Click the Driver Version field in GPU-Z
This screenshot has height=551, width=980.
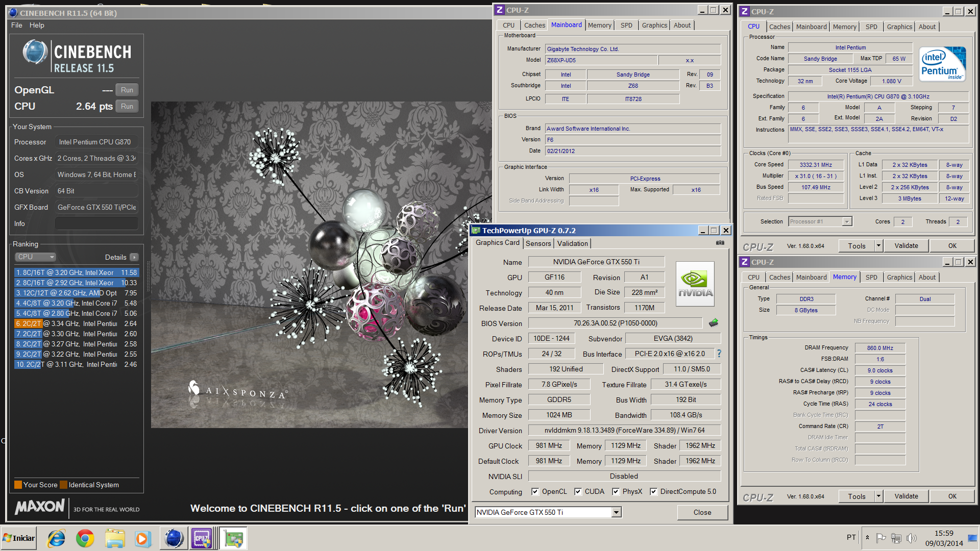[624, 430]
